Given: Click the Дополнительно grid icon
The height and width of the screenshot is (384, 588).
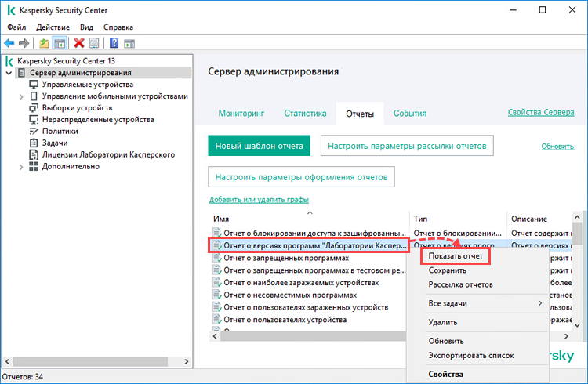Looking at the screenshot, I should pos(34,166).
